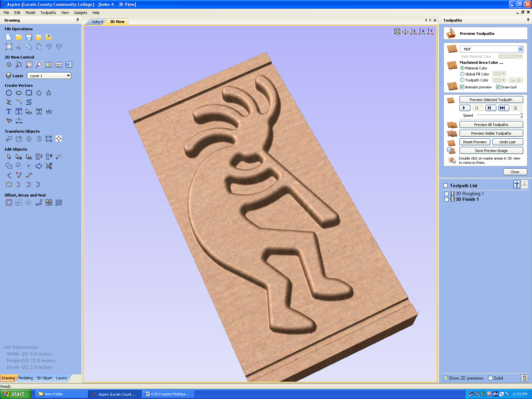Toggle the Solid checkbox
The height and width of the screenshot is (399, 532).
click(x=490, y=378)
